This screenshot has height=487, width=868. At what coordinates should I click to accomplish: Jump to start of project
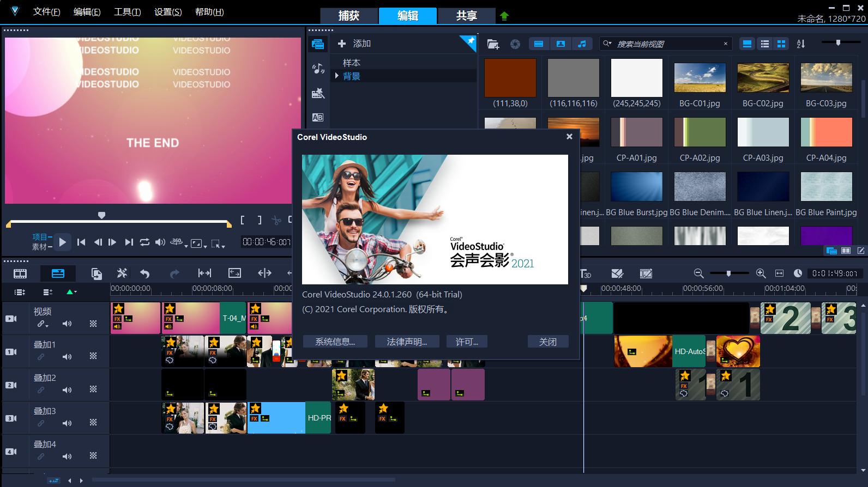coord(81,242)
